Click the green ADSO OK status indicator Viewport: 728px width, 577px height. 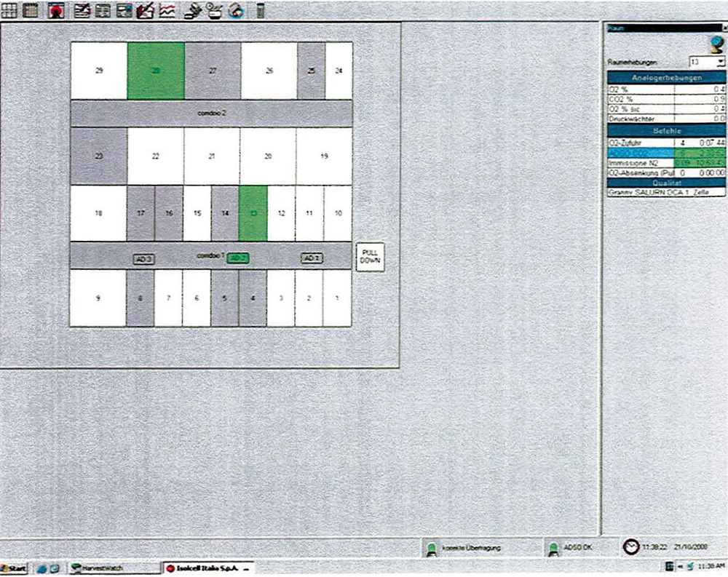coord(554,546)
